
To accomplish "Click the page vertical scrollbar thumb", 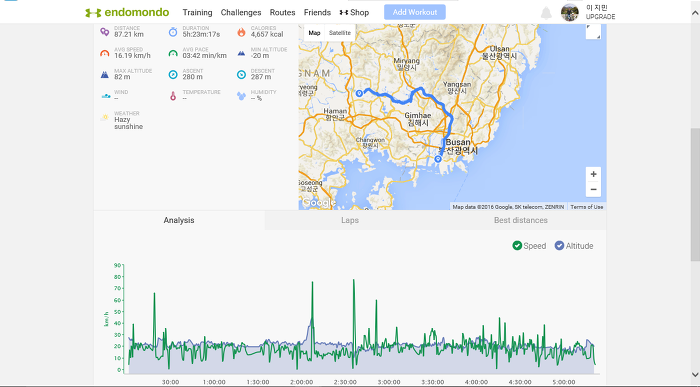I will pyautogui.click(x=695, y=194).
